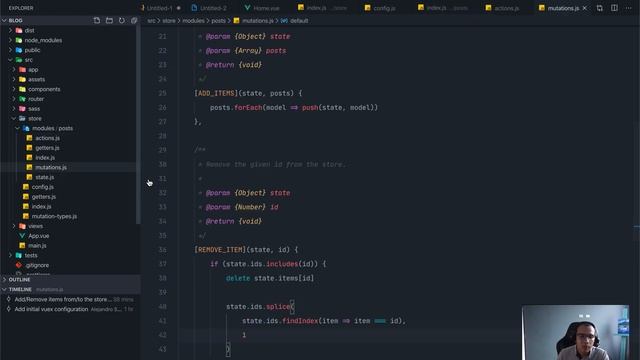Click Refresh Explorer icon

click(122, 20)
